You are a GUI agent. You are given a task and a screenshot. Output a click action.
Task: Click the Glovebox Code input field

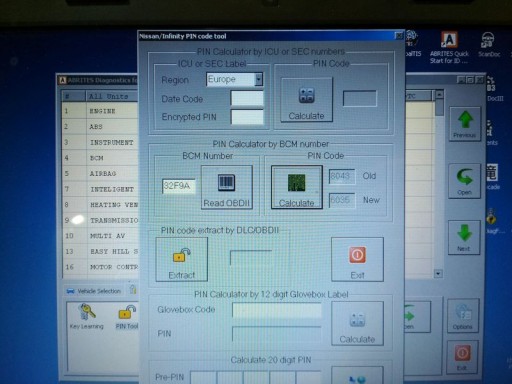[277, 310]
